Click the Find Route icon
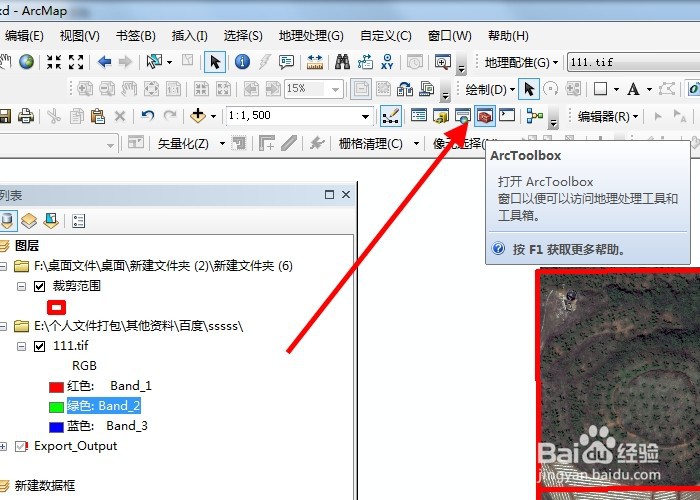700x500 pixels. coord(365,62)
